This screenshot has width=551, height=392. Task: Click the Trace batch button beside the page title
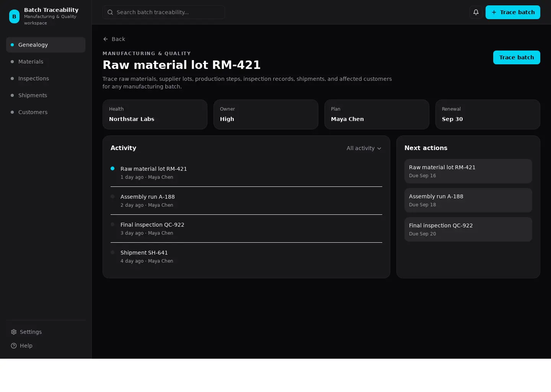click(x=517, y=57)
